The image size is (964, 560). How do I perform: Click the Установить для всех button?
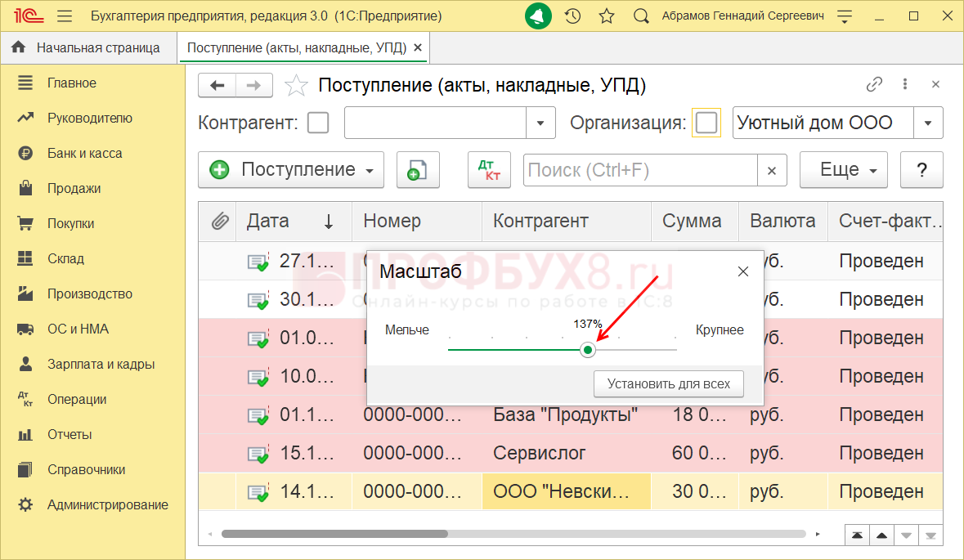click(x=668, y=384)
